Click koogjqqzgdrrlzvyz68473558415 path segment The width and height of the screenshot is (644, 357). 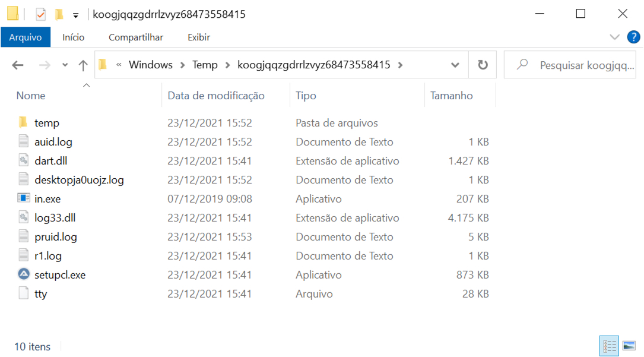pyautogui.click(x=314, y=65)
